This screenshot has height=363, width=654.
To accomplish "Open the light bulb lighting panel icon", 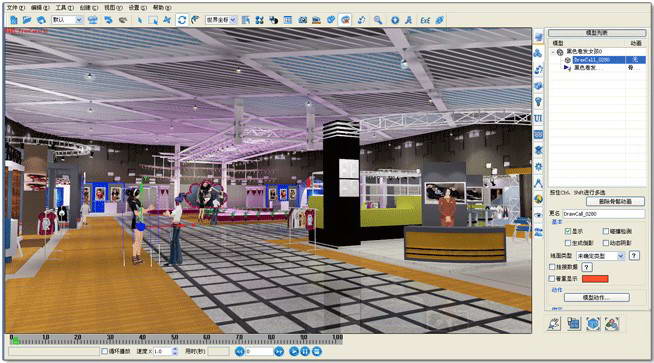I will 538,101.
